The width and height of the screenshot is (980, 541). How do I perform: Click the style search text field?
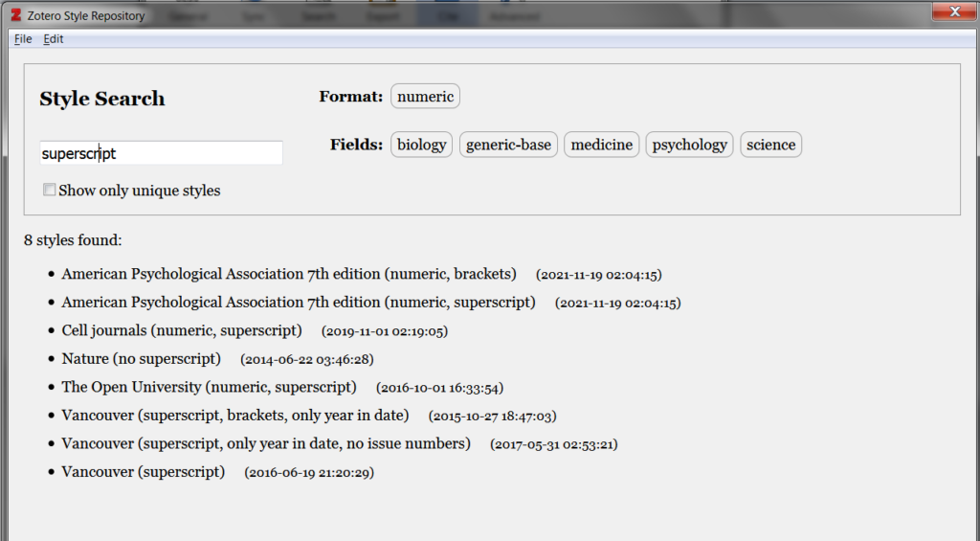161,153
